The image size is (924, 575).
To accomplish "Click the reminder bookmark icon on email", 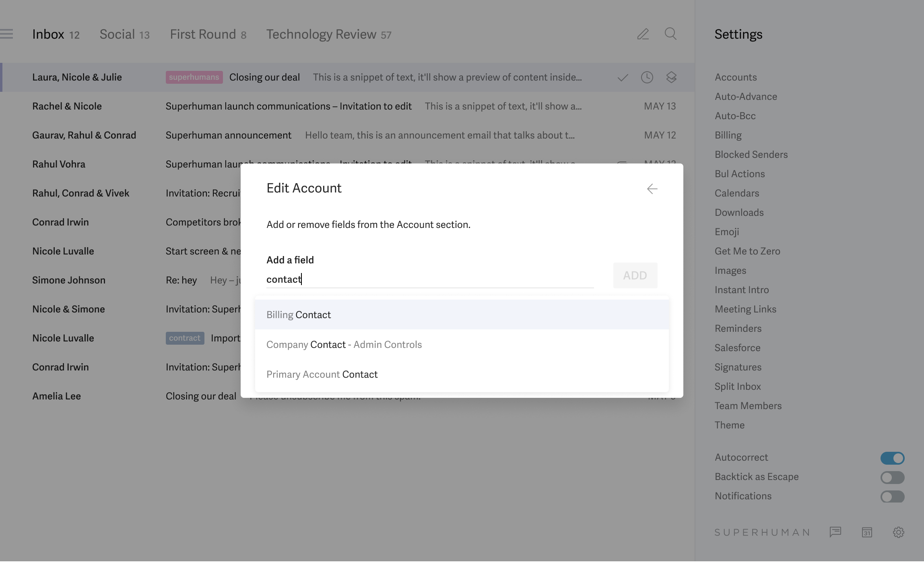I will [x=648, y=77].
